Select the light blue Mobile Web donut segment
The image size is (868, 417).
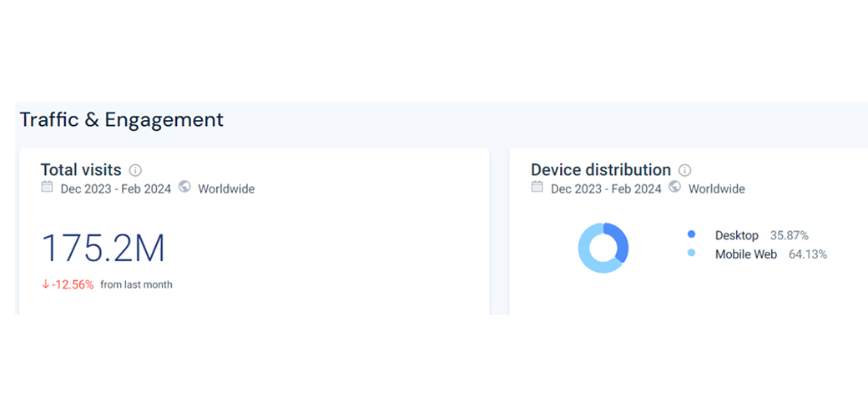click(588, 258)
